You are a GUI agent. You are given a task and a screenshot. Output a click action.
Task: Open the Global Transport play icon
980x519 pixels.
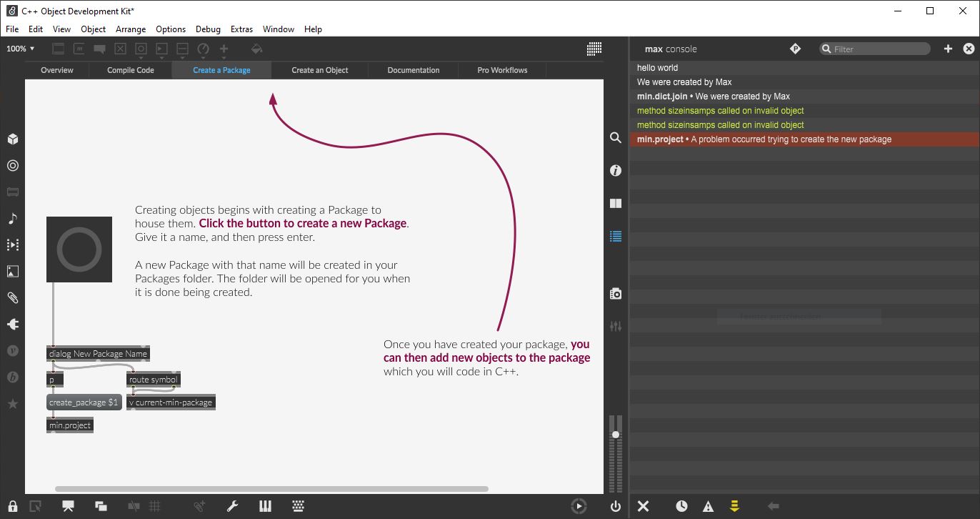coord(579,506)
